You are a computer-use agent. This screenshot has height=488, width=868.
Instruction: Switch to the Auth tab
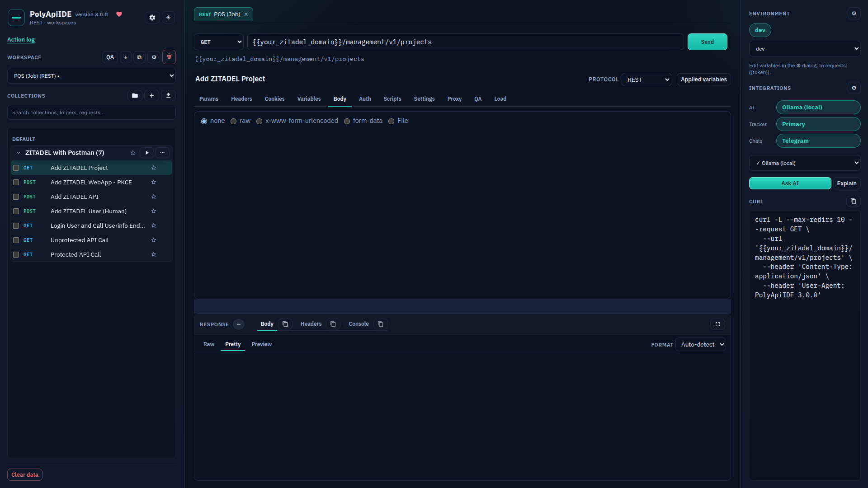click(365, 99)
